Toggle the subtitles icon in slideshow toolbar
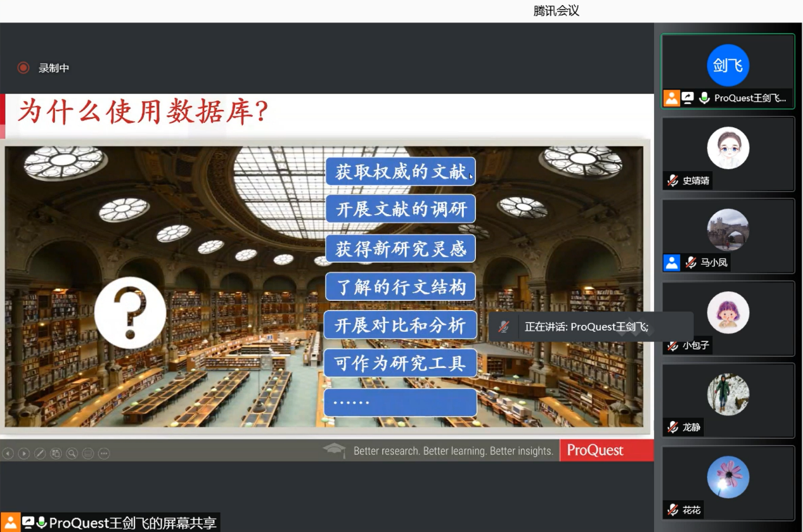 [88, 453]
